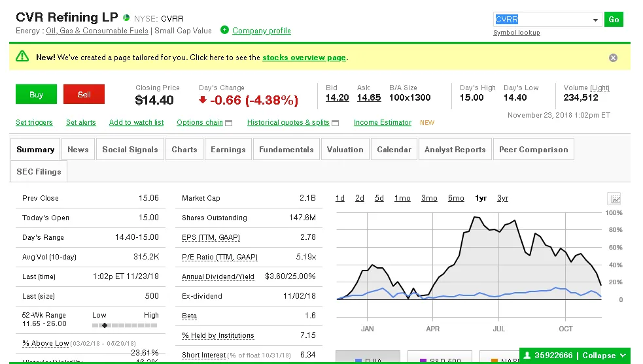
Task: Click the 52-week range marker
Action: 105,325
